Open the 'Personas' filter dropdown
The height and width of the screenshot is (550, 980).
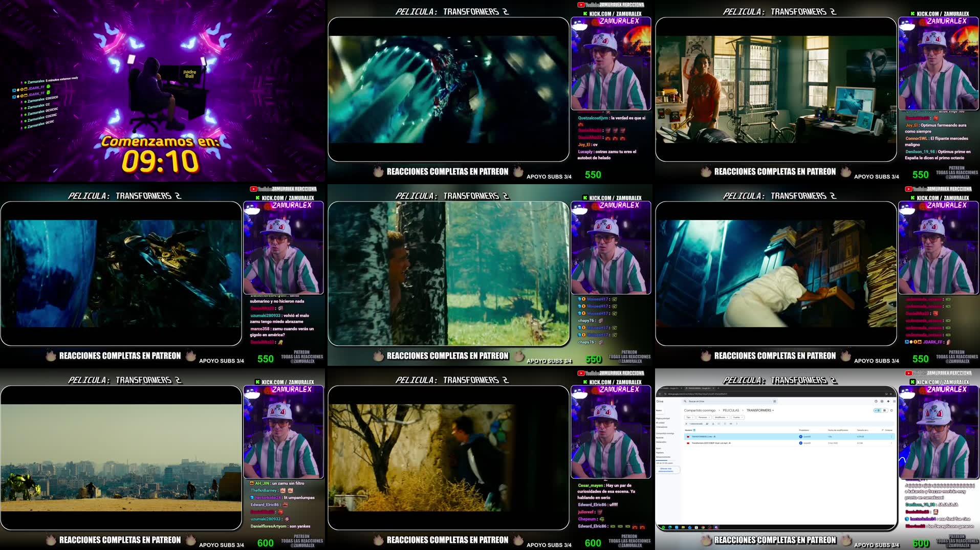[x=704, y=417]
